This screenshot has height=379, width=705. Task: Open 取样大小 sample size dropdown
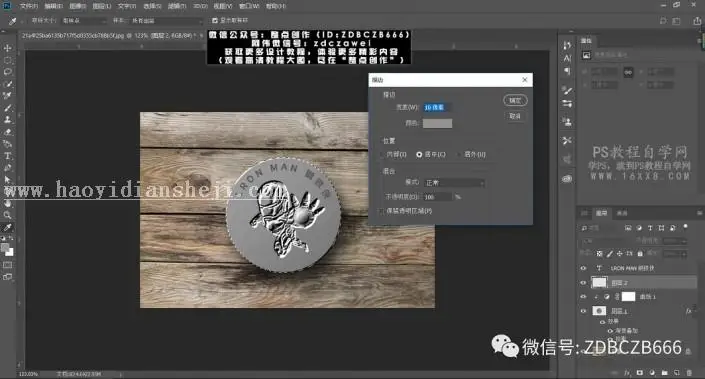coord(84,21)
